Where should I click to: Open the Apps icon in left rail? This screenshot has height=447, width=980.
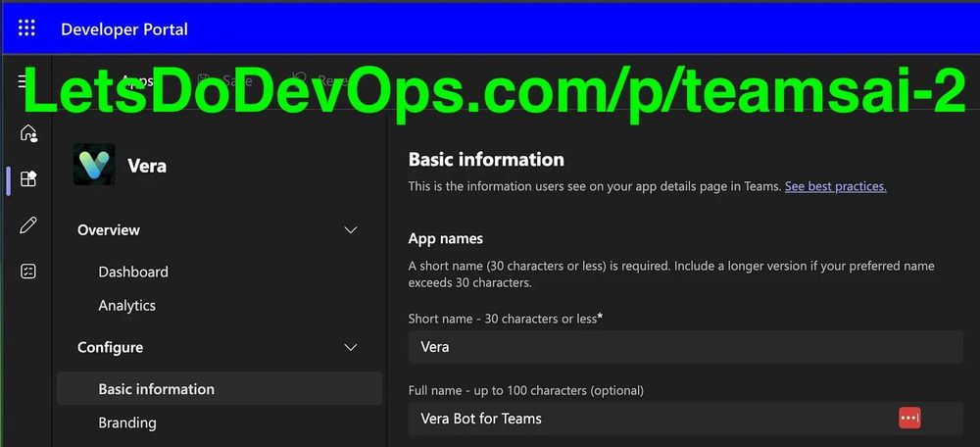[x=28, y=179]
